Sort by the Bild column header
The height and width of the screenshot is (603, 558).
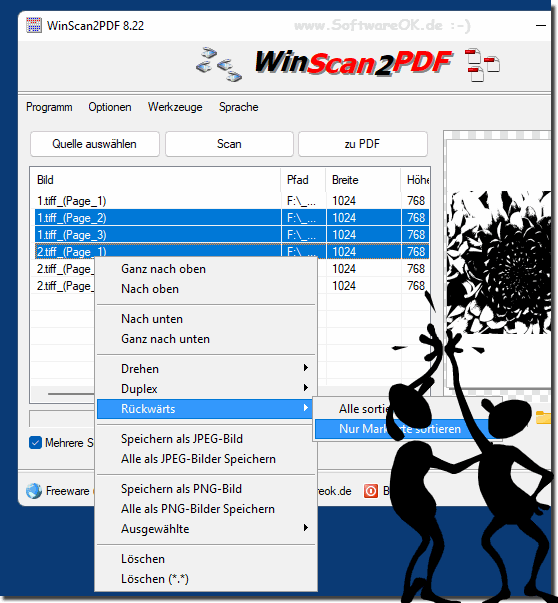point(156,180)
